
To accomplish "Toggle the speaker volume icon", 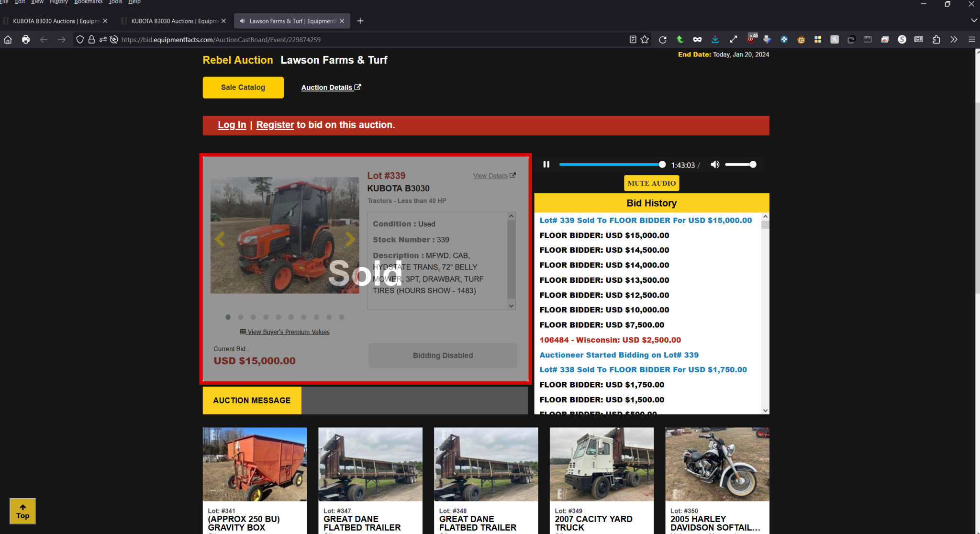I will 715,165.
